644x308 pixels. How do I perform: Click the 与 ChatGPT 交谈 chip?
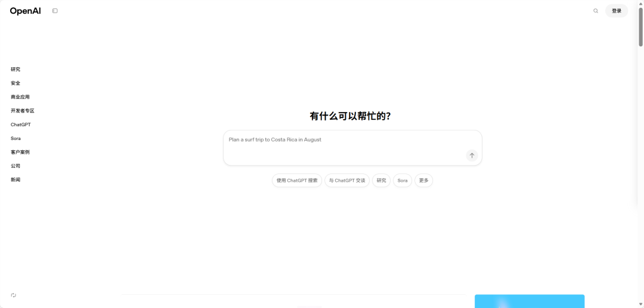coord(347,181)
